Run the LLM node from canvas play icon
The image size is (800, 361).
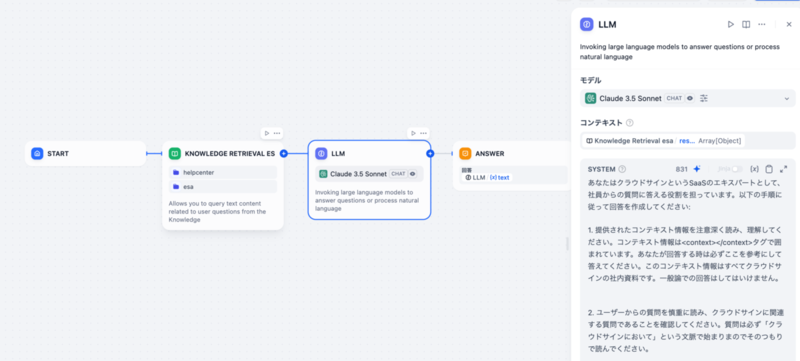413,133
